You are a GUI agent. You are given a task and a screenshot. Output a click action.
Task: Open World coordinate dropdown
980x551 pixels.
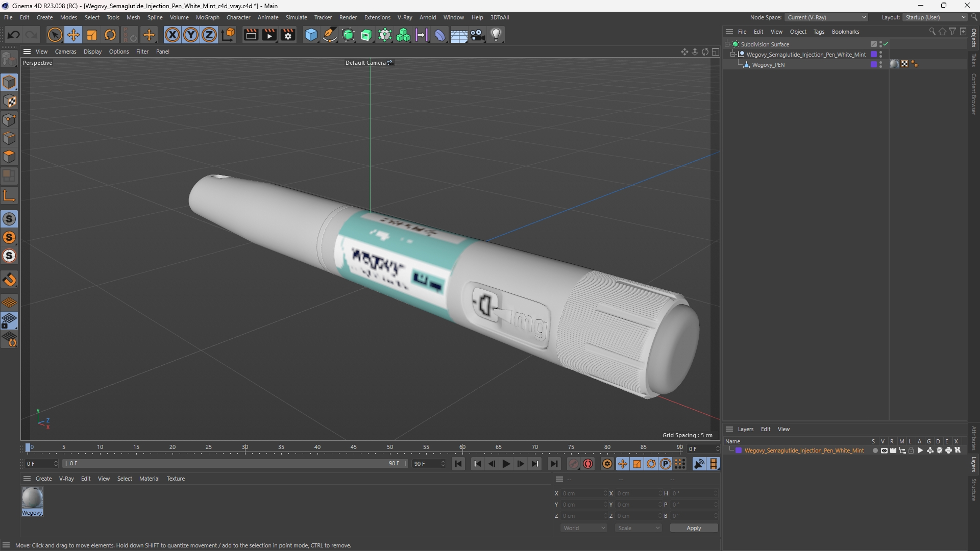coord(584,528)
